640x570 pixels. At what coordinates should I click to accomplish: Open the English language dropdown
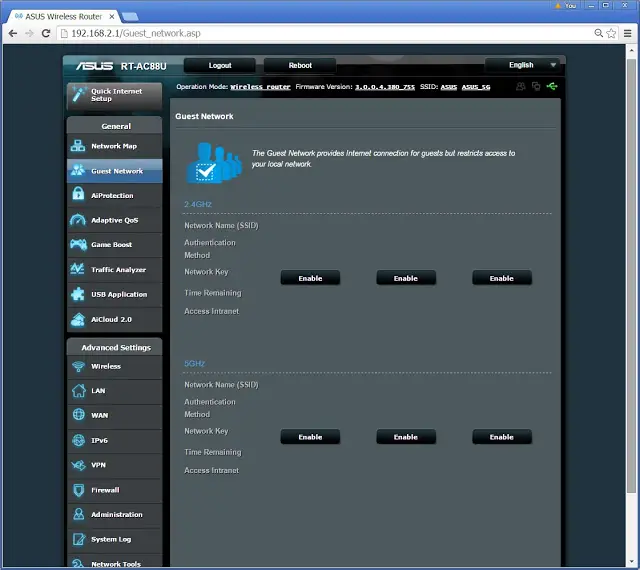click(x=524, y=65)
